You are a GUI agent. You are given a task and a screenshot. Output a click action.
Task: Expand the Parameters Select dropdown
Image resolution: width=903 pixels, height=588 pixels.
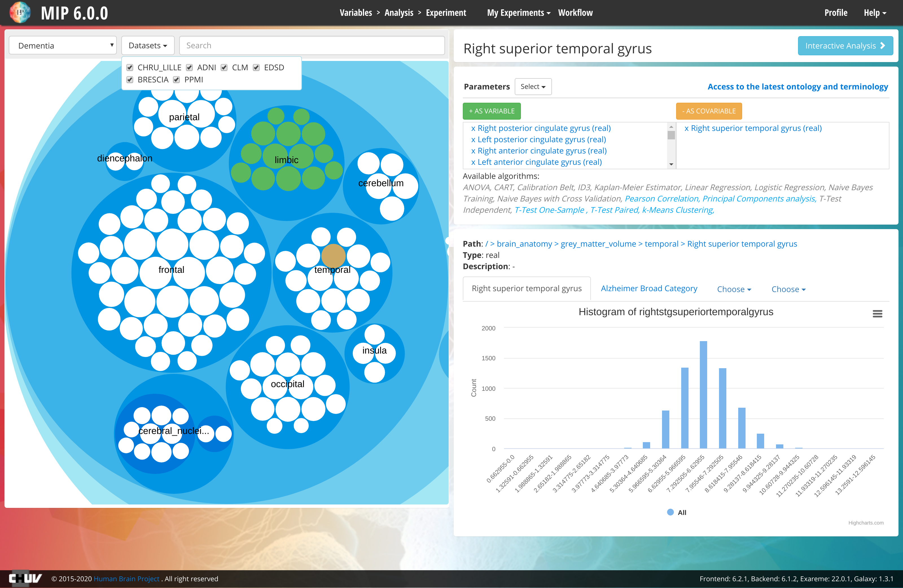click(533, 87)
